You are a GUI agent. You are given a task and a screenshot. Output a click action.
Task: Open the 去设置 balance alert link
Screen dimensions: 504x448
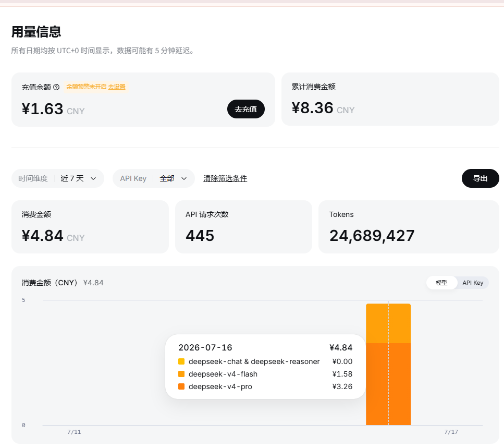click(117, 87)
